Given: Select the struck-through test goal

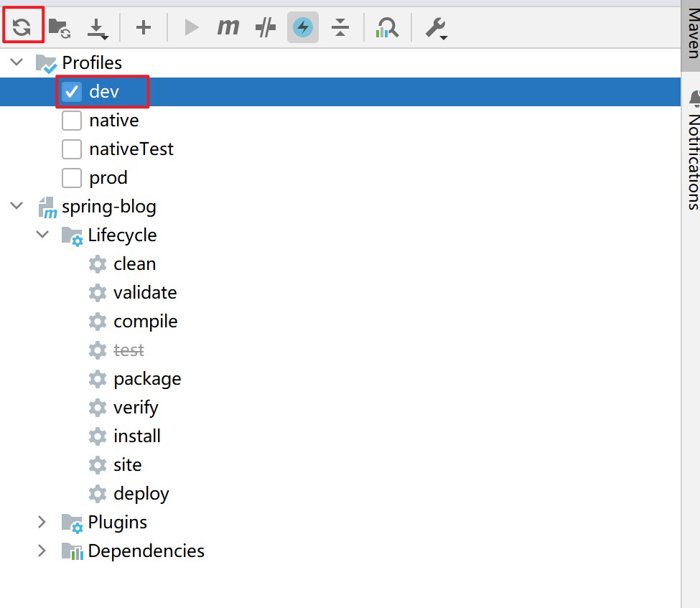Looking at the screenshot, I should tap(129, 350).
